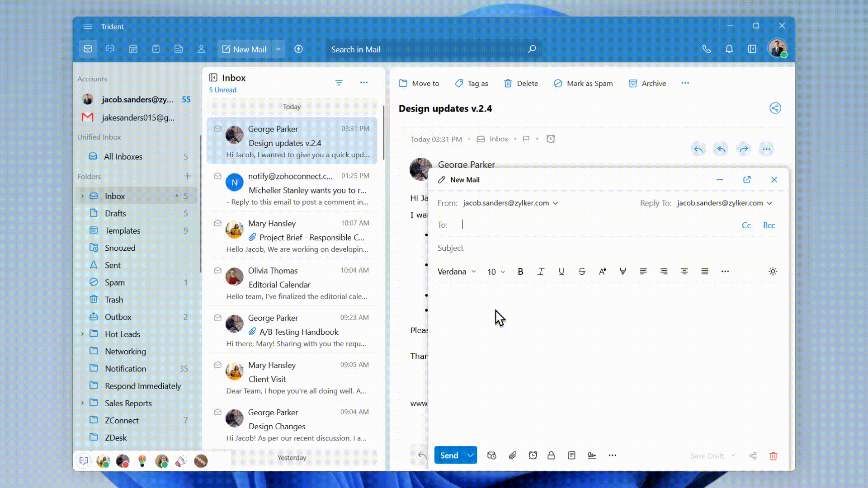
Task: Open the Drafts folder
Action: [x=115, y=213]
